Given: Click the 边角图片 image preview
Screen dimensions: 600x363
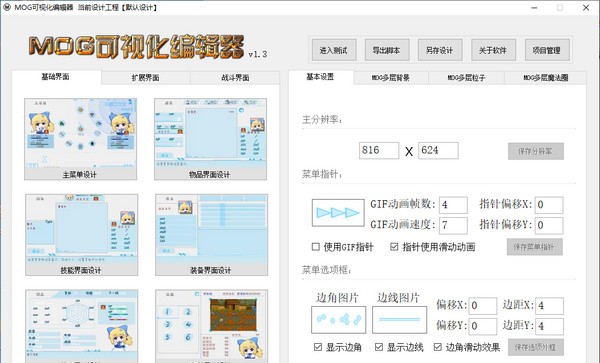Looking at the screenshot, I should coord(339,320).
